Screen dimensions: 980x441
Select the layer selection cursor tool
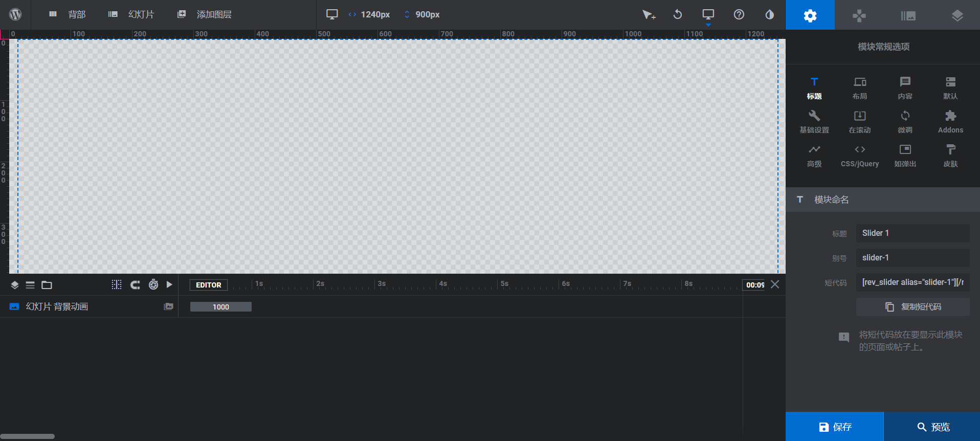point(649,14)
